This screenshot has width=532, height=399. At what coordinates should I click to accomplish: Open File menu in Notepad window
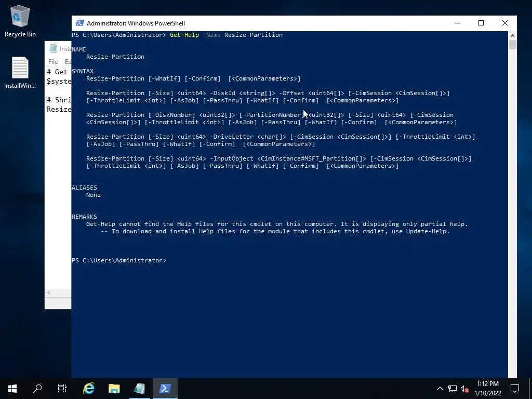tap(53, 62)
